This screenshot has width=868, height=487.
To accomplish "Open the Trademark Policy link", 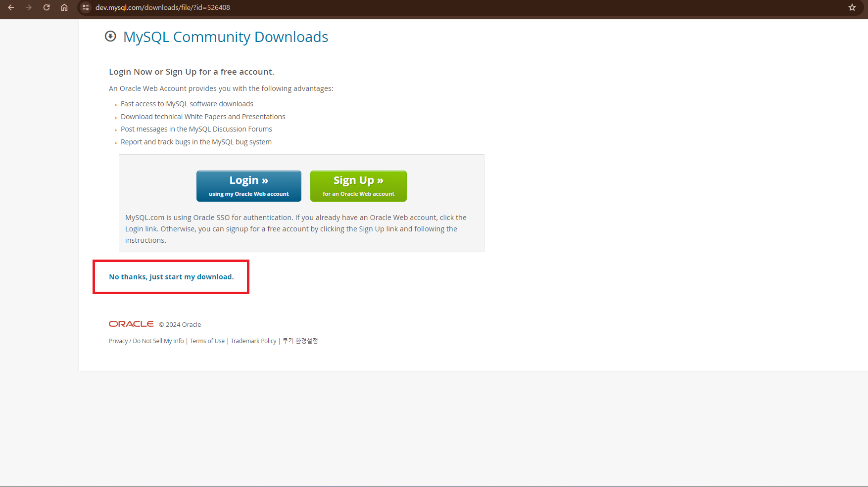I will (x=253, y=341).
